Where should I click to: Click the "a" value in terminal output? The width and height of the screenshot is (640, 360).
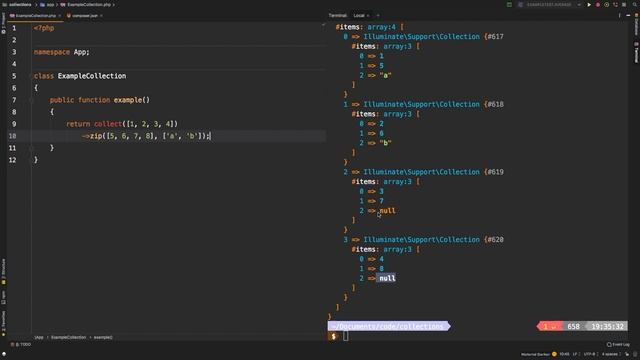point(385,76)
